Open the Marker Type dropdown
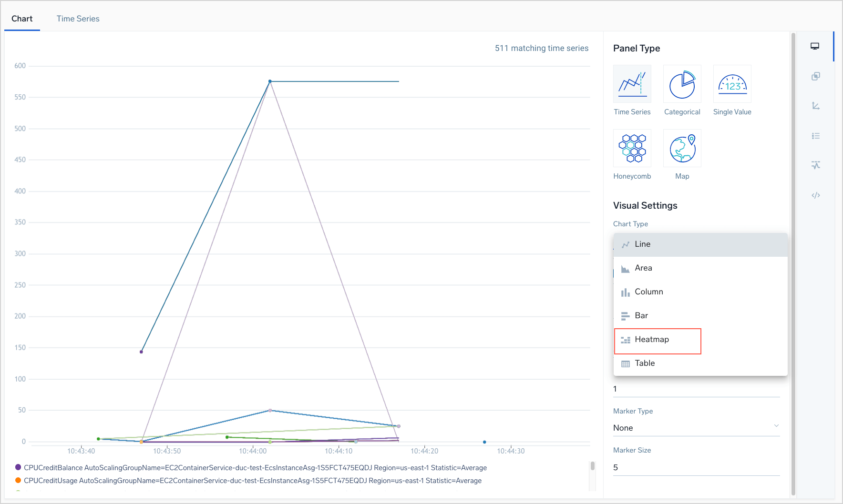This screenshot has height=504, width=843. point(696,427)
